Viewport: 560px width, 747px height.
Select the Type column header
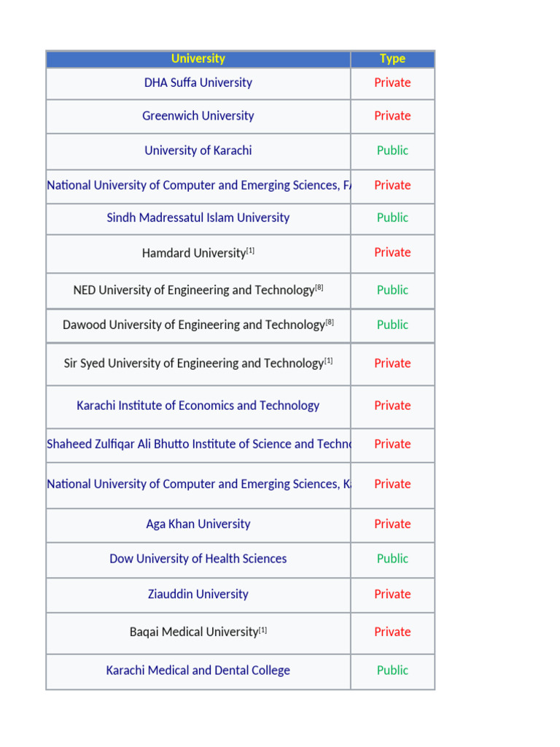392,58
